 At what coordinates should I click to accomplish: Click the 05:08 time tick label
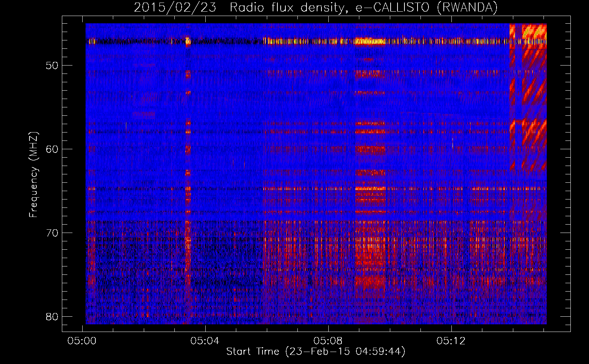328,341
